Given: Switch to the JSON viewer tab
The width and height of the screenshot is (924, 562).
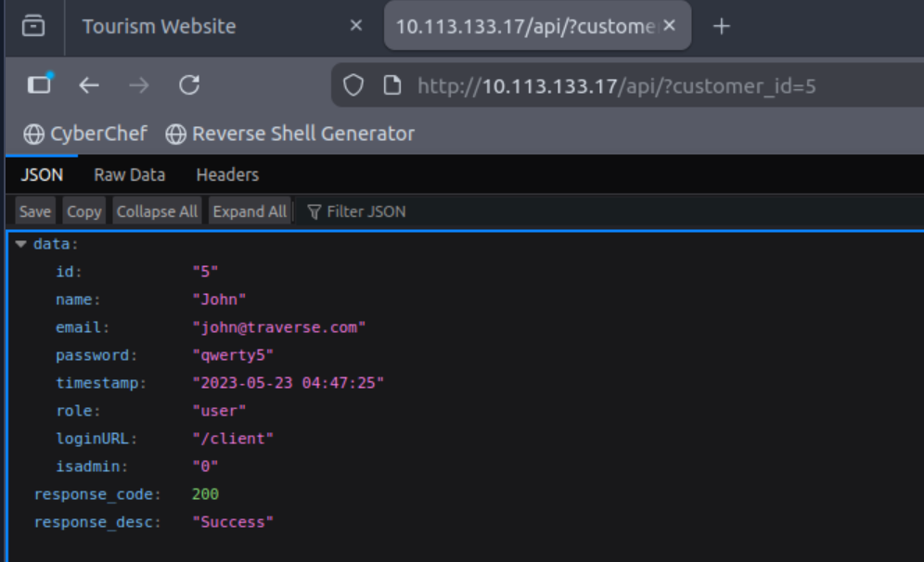Looking at the screenshot, I should (x=41, y=175).
